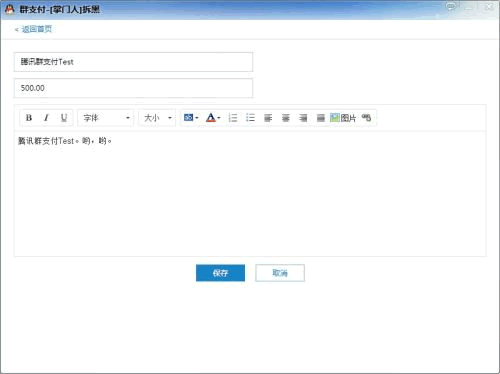
Task: Open the 字体 font dropdown
Action: 106,118
